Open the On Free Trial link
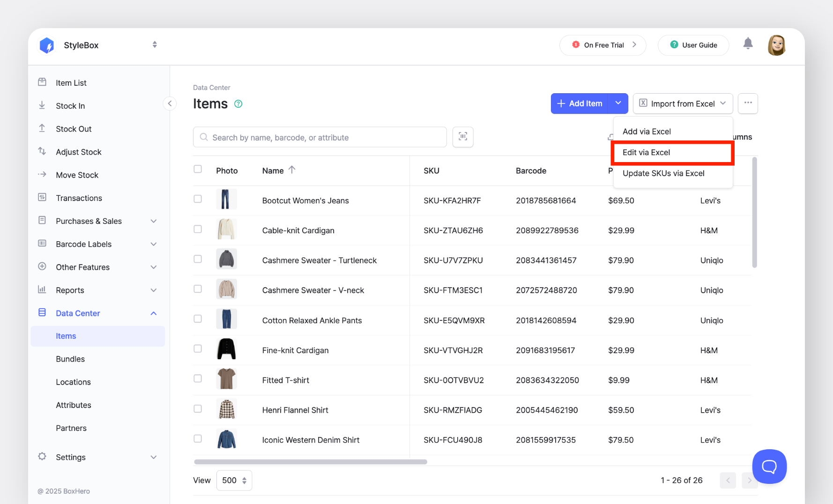Viewport: 833px width, 504px height. pos(603,45)
